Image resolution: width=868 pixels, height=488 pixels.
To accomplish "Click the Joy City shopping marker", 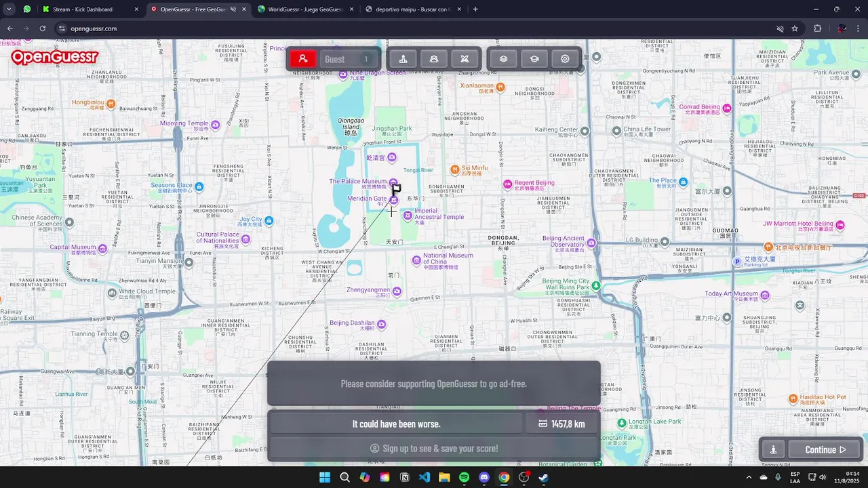I will (269, 221).
